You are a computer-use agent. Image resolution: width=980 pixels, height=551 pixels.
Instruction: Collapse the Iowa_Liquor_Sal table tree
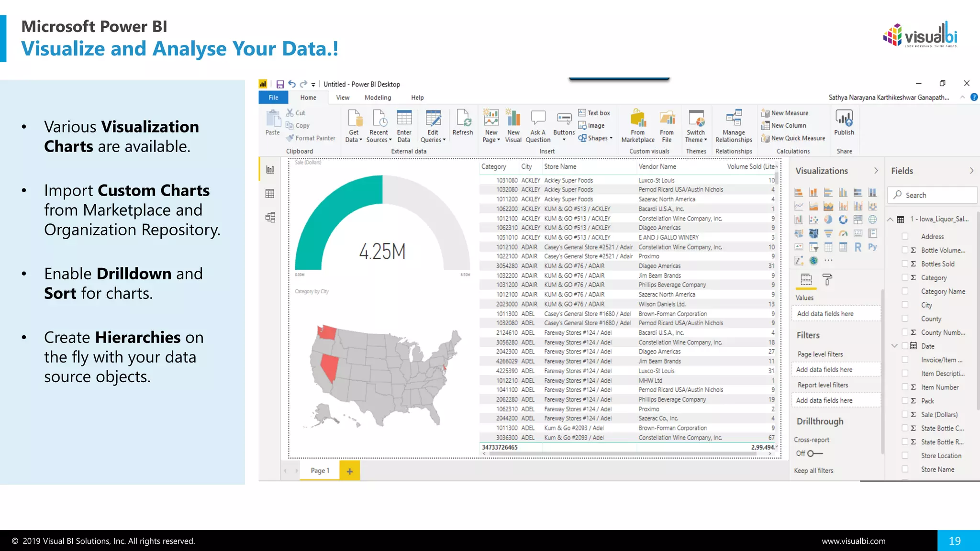coord(890,220)
